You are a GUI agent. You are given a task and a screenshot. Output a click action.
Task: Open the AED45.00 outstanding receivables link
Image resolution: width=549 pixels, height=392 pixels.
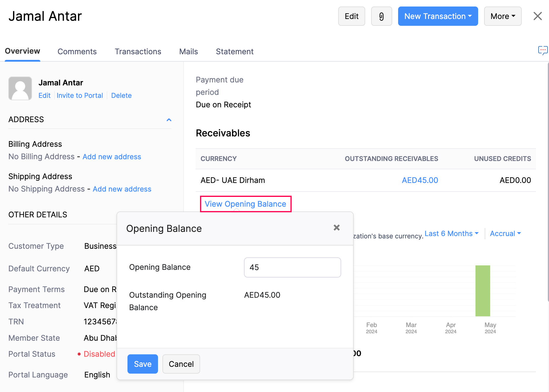pyautogui.click(x=420, y=180)
